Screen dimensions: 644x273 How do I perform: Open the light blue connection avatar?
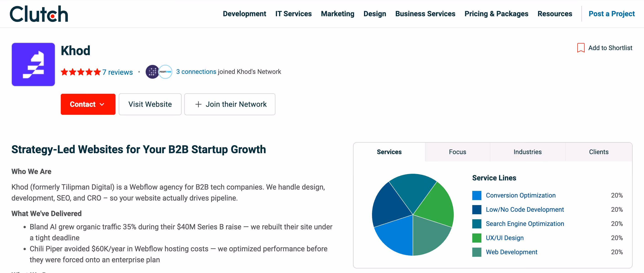pyautogui.click(x=166, y=72)
